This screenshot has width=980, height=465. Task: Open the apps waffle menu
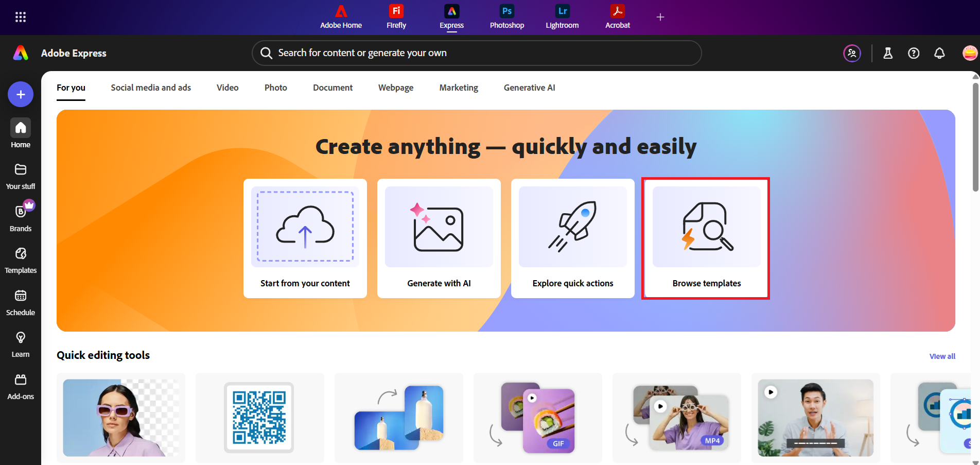(20, 16)
